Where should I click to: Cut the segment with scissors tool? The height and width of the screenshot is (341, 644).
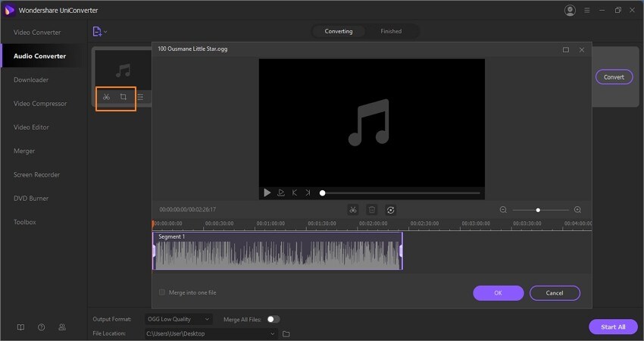pyautogui.click(x=353, y=210)
